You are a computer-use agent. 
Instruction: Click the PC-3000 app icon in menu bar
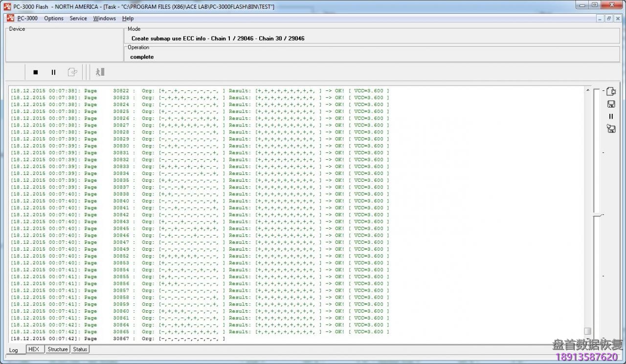click(x=10, y=19)
